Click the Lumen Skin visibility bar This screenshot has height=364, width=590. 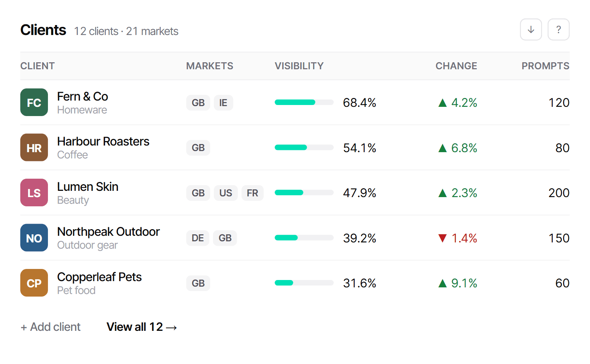304,193
